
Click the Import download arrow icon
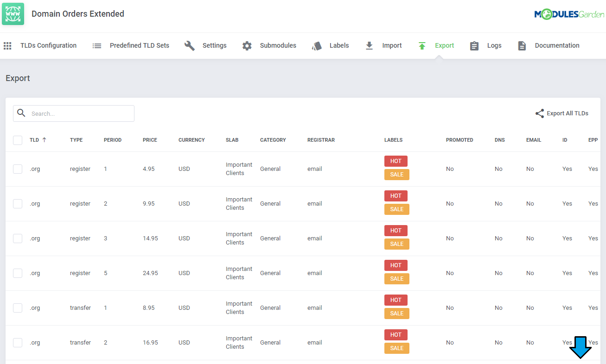[x=370, y=46]
